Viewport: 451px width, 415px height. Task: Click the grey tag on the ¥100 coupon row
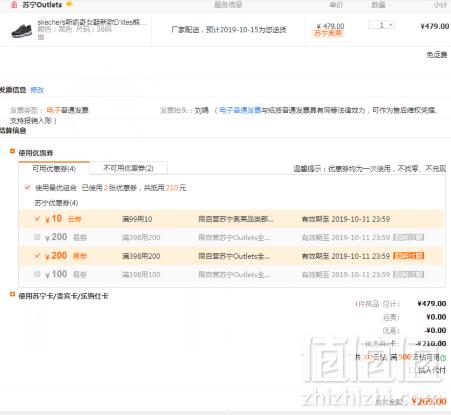[409, 274]
